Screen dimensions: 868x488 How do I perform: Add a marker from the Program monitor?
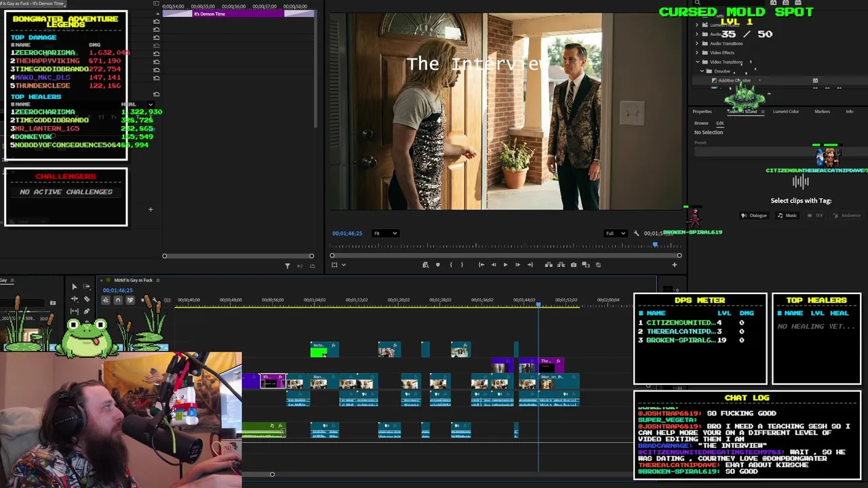click(437, 265)
